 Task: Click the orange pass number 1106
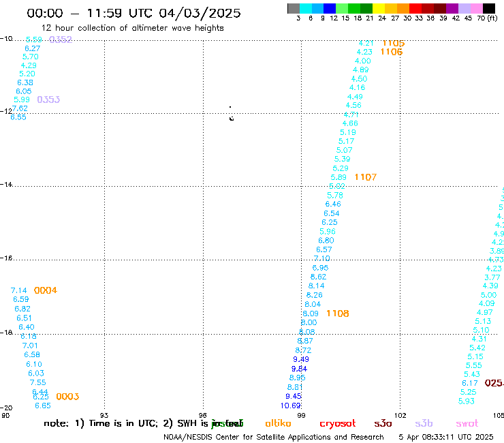(x=392, y=52)
